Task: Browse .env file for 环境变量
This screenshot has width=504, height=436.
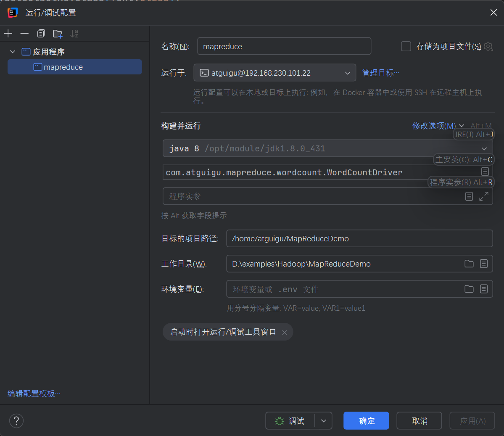Action: click(469, 289)
